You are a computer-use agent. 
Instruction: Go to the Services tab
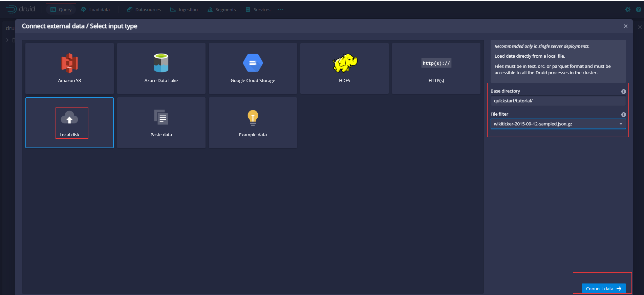pyautogui.click(x=258, y=9)
